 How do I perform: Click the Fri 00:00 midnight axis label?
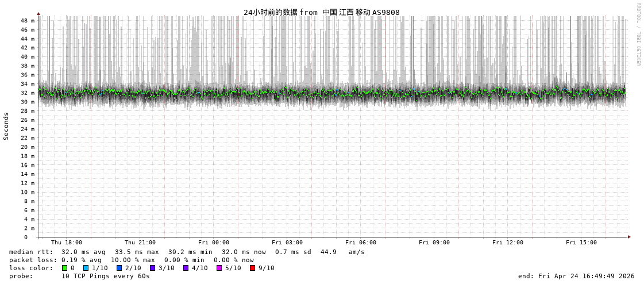point(214,243)
